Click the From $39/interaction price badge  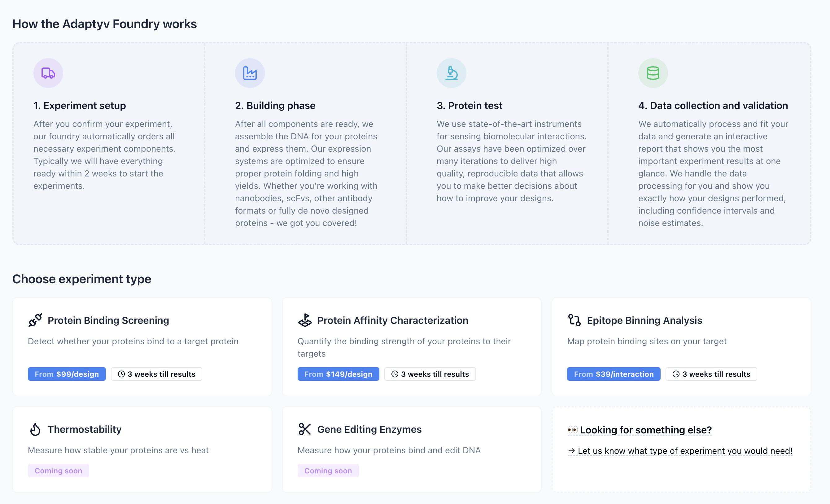(614, 374)
